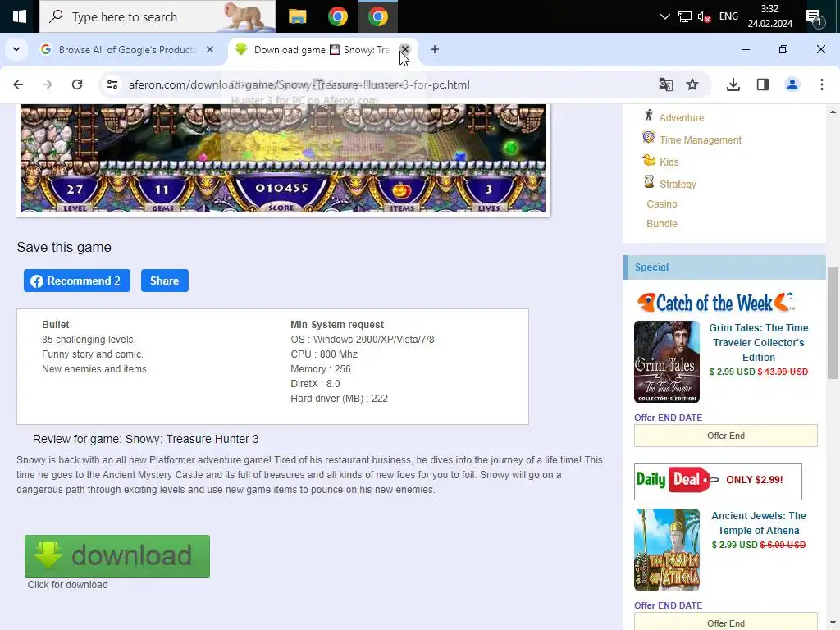Bookmark this page with the star
This screenshot has width=840, height=630.
pos(692,84)
